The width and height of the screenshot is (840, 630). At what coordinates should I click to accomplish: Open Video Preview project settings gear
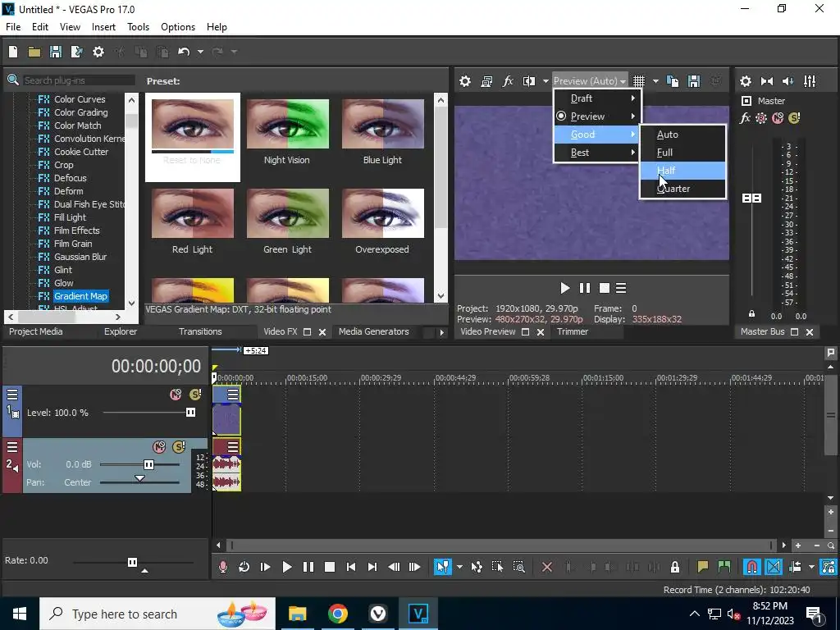pyautogui.click(x=465, y=81)
